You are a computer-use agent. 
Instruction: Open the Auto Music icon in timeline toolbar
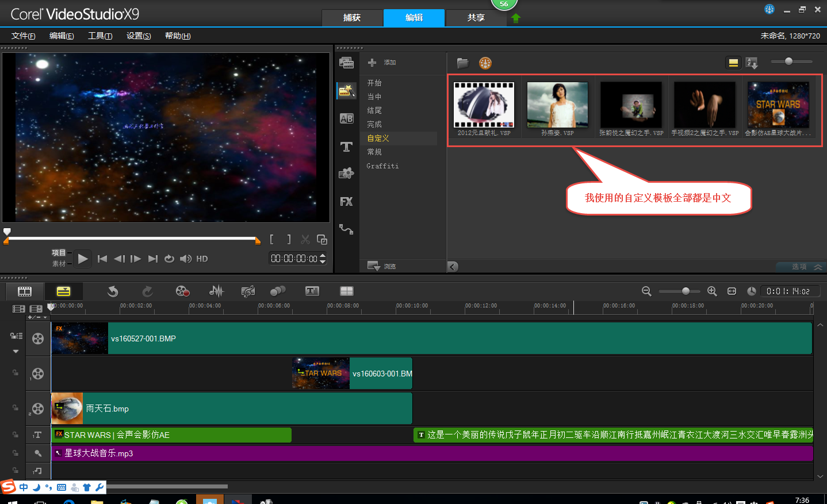point(248,291)
